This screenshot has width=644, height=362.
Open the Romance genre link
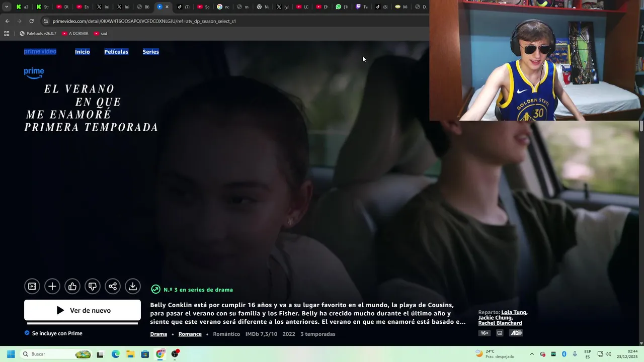(x=190, y=334)
